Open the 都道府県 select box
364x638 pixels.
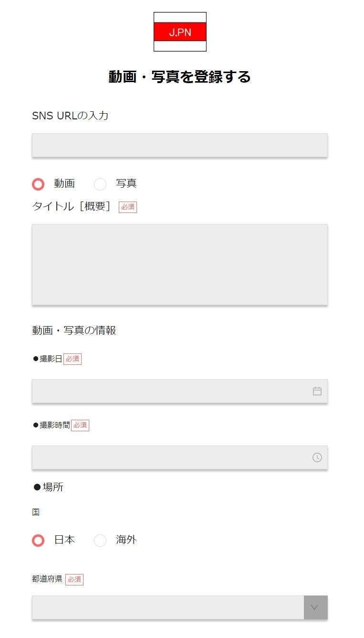[x=167, y=607]
